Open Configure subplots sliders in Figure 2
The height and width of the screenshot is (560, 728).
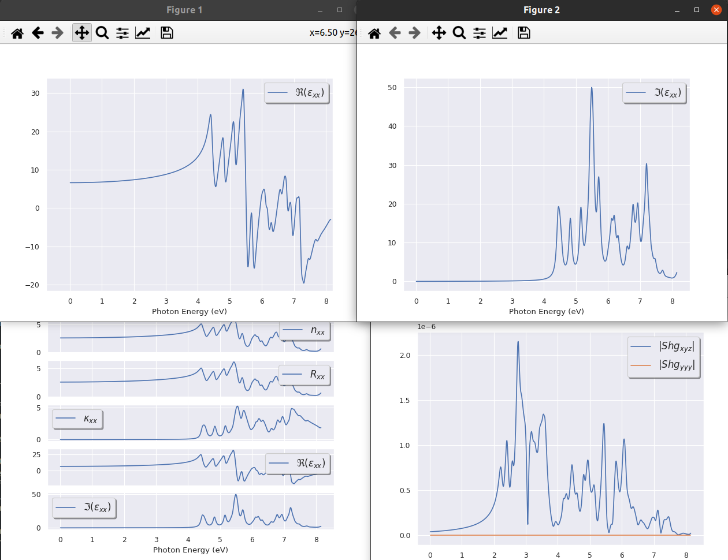click(x=480, y=33)
